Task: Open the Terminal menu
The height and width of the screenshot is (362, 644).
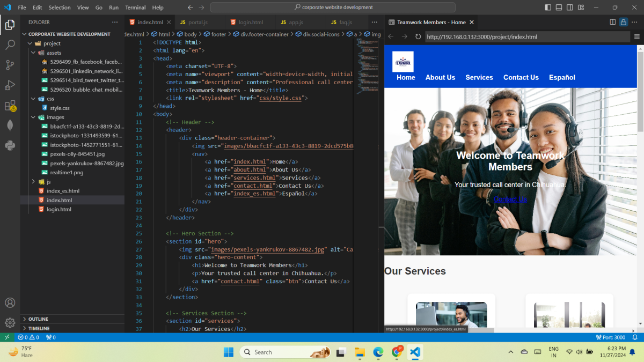Action: tap(135, 8)
